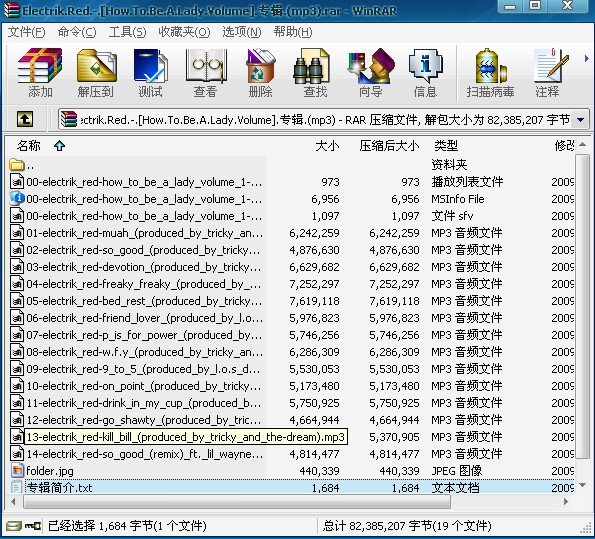Select 08-electrik_red-w.f.y mp3 file
The image size is (595, 539).
144,352
